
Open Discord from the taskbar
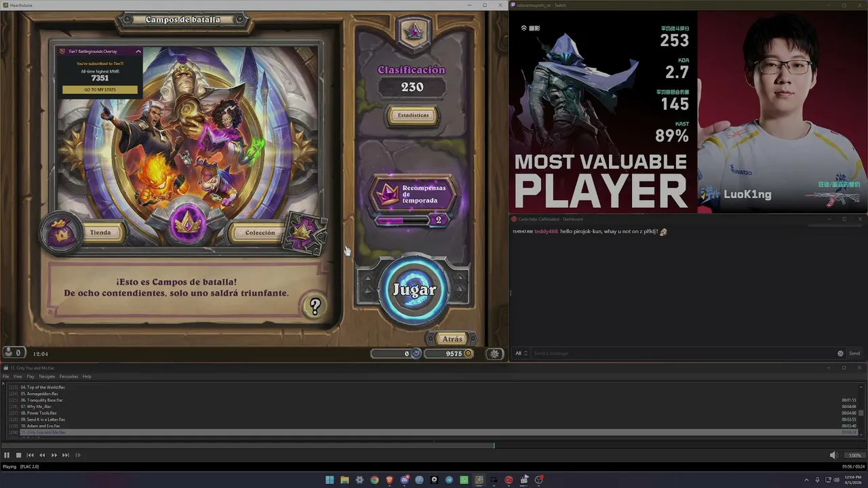[405, 480]
